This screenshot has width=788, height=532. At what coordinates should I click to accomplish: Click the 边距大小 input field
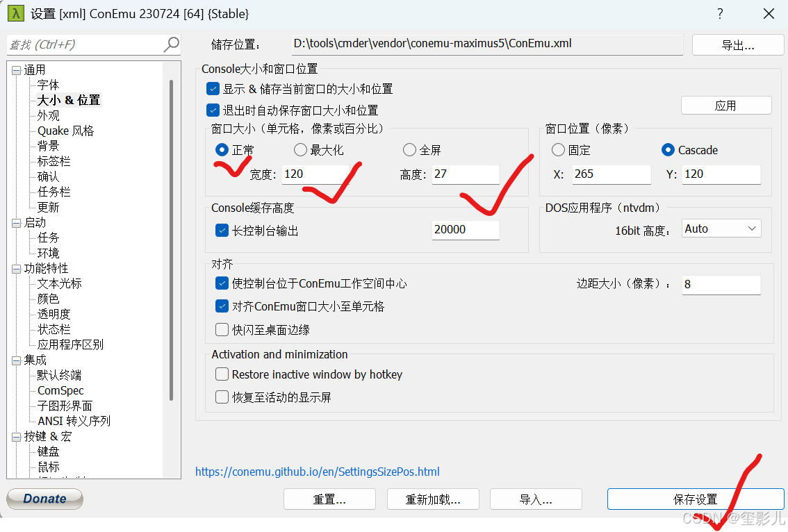coord(721,284)
